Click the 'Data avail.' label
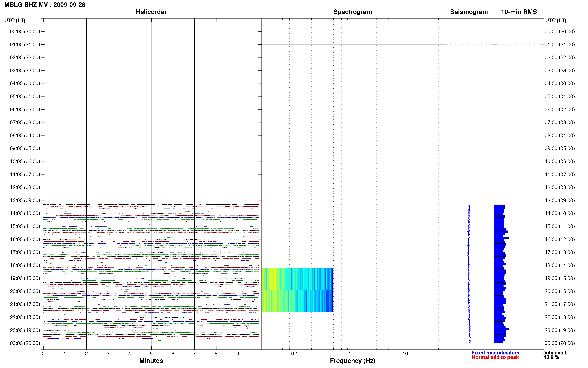588x368 pixels. [x=555, y=353]
